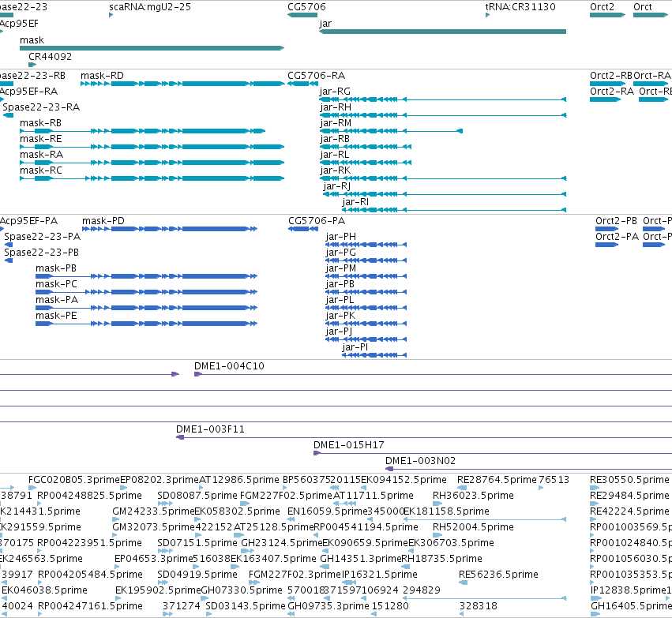The width and height of the screenshot is (672, 618).
Task: Click the jar-RH transcript label
Action: 336,107
